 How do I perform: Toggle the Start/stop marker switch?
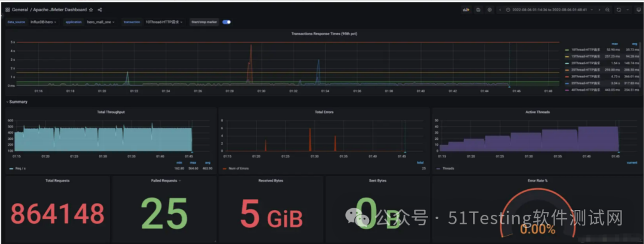[x=227, y=22]
